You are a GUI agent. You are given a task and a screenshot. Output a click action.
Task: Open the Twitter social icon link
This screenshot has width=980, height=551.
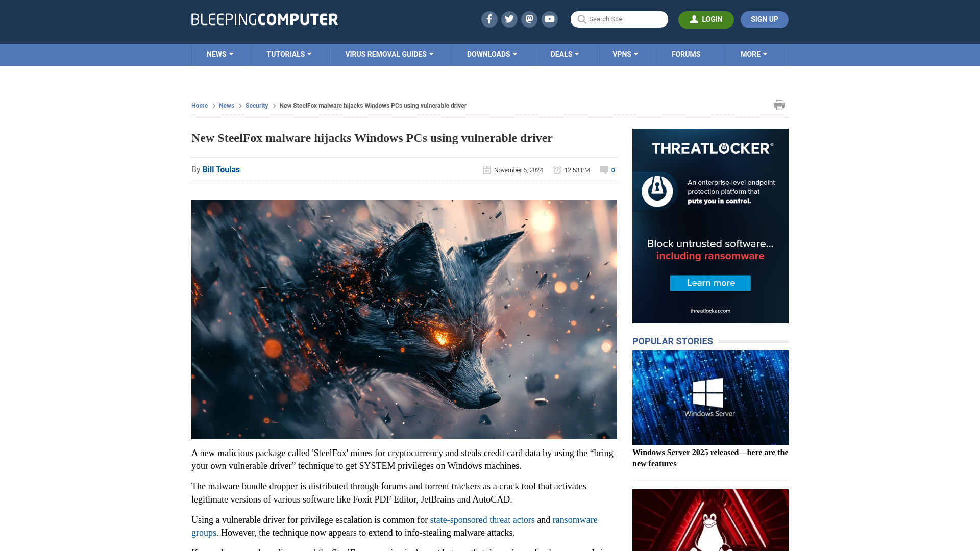coord(509,19)
